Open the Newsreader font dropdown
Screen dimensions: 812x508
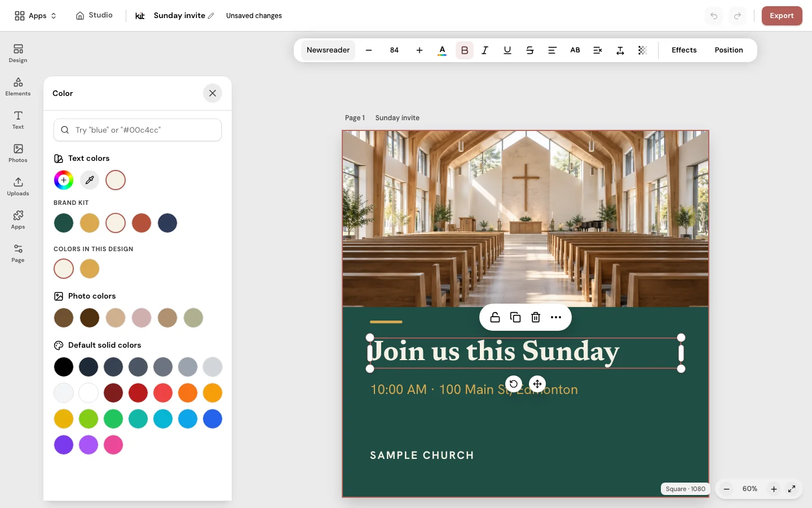click(x=328, y=50)
